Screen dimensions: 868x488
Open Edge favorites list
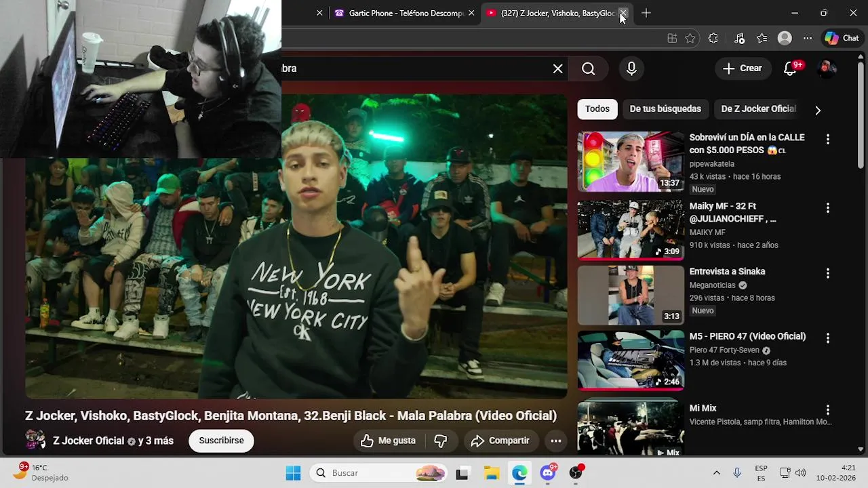click(762, 39)
